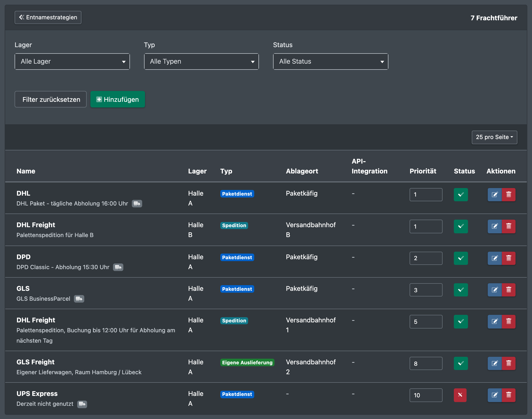Edit the GLS Freight carrier

(x=495, y=363)
